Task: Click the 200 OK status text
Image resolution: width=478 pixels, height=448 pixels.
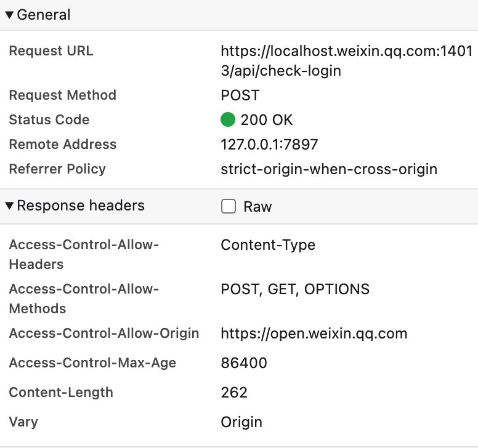Action: 267,120
